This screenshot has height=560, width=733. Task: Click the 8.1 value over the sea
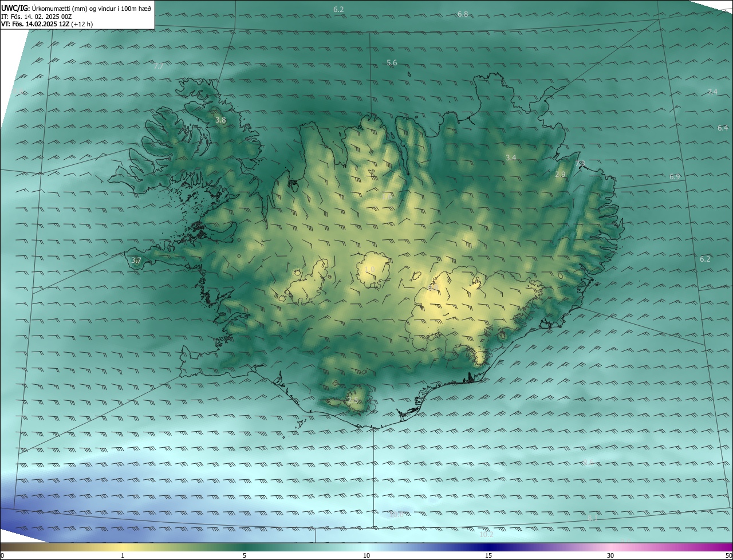tap(593, 518)
